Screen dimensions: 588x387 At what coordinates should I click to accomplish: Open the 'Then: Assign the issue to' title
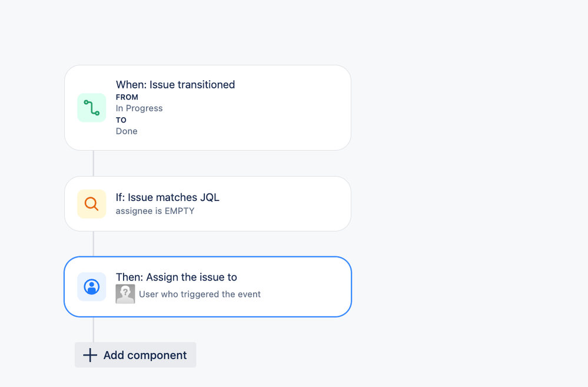coord(176,277)
